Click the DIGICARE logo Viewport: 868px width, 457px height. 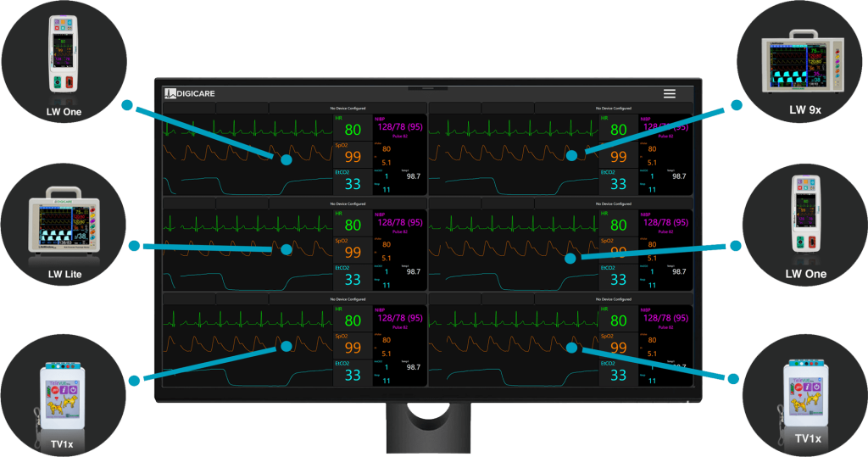[x=190, y=93]
